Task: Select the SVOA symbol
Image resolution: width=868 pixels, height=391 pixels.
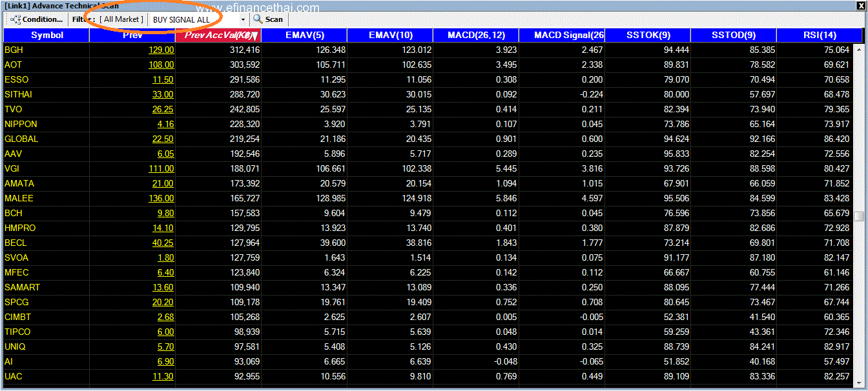Action: 16,257
